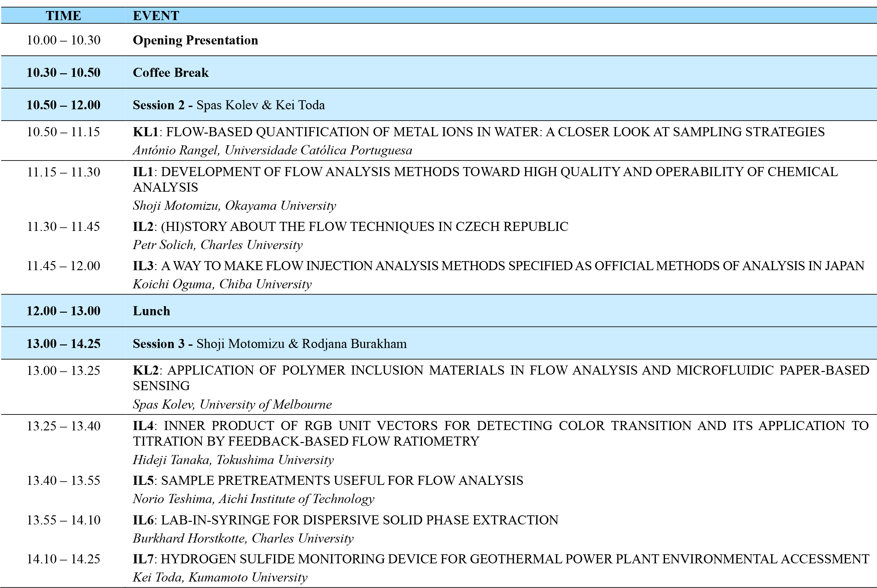Screen dimensions: 877x588
Task: Click Session 2 heading with Spas Kolev
Action: pyautogui.click(x=229, y=105)
